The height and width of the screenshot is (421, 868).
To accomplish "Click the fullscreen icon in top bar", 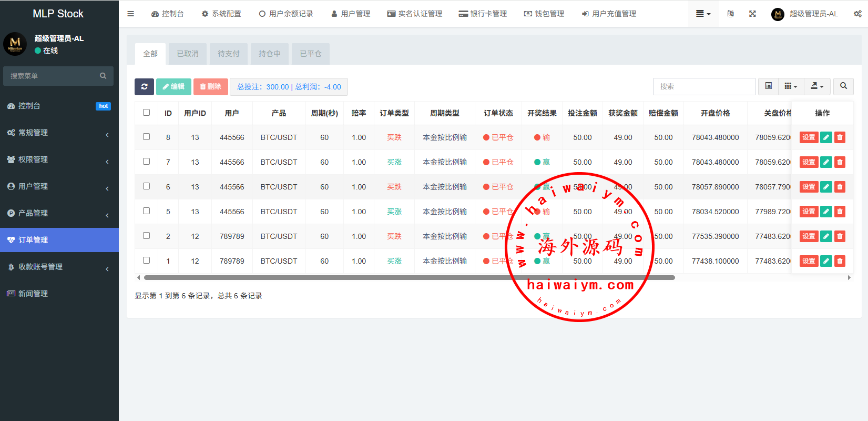I will pos(752,14).
